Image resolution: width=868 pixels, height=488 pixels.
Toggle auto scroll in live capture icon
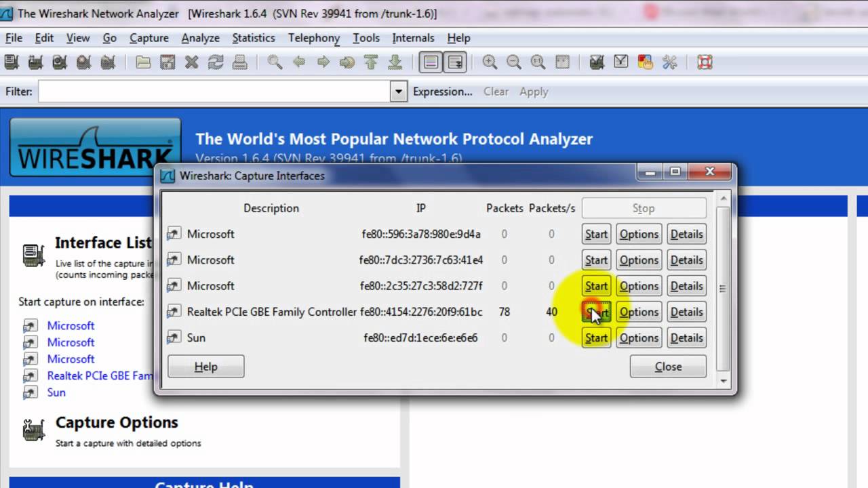point(455,62)
